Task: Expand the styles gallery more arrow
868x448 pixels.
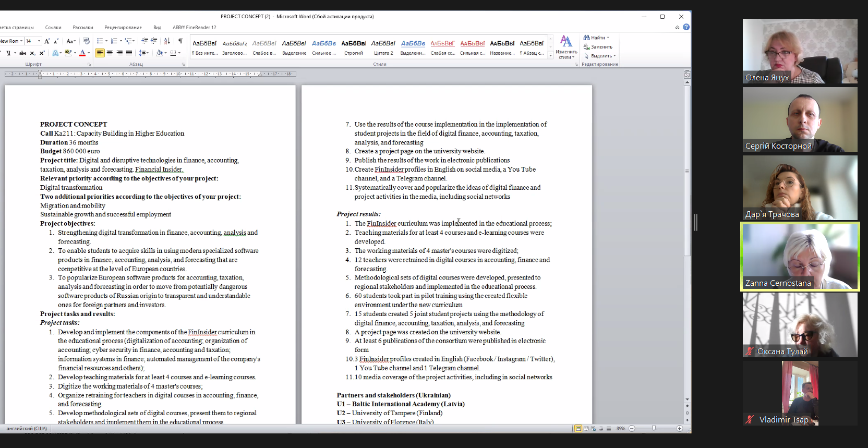Action: [550, 55]
